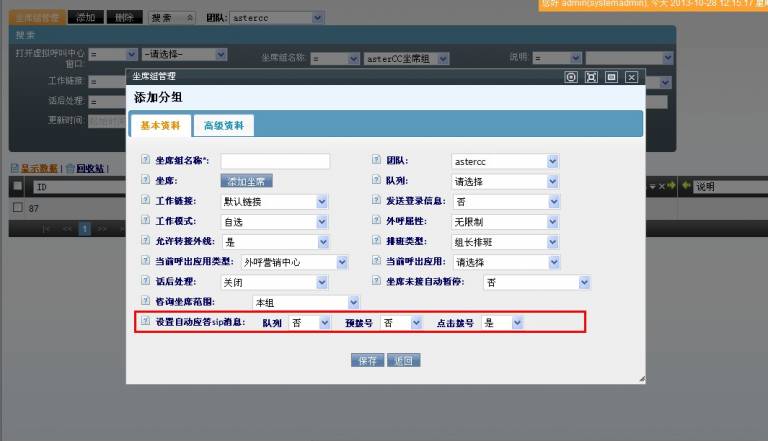Click the 保存 button
This screenshot has width=768, height=441.
[367, 361]
